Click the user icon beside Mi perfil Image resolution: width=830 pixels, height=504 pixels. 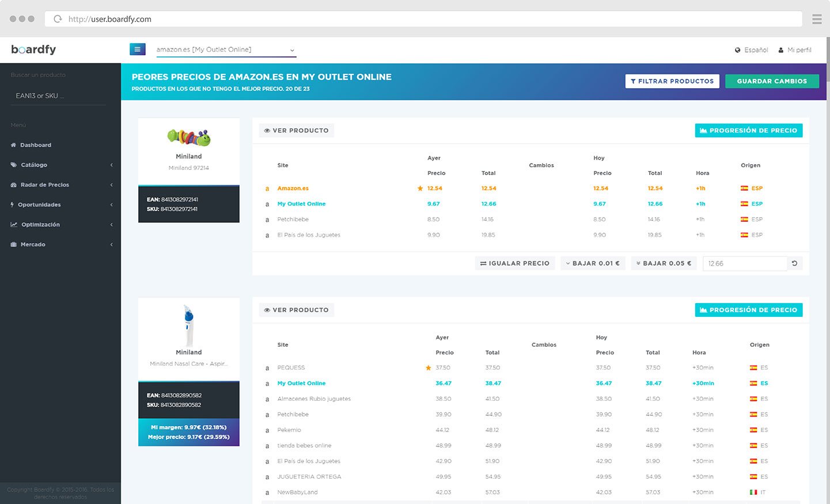coord(781,50)
